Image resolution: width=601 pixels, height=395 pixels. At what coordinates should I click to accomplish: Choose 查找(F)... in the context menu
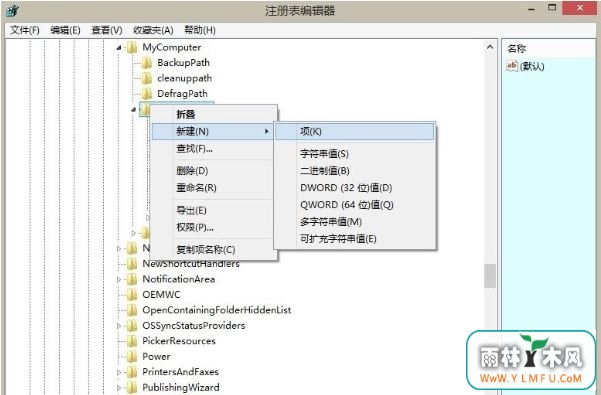214,148
